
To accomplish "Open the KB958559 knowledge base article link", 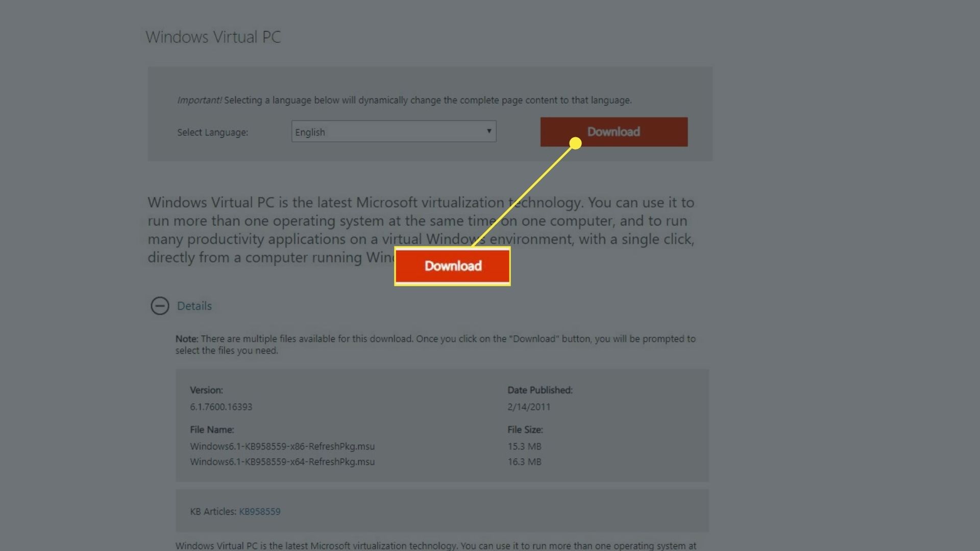I will (x=260, y=512).
